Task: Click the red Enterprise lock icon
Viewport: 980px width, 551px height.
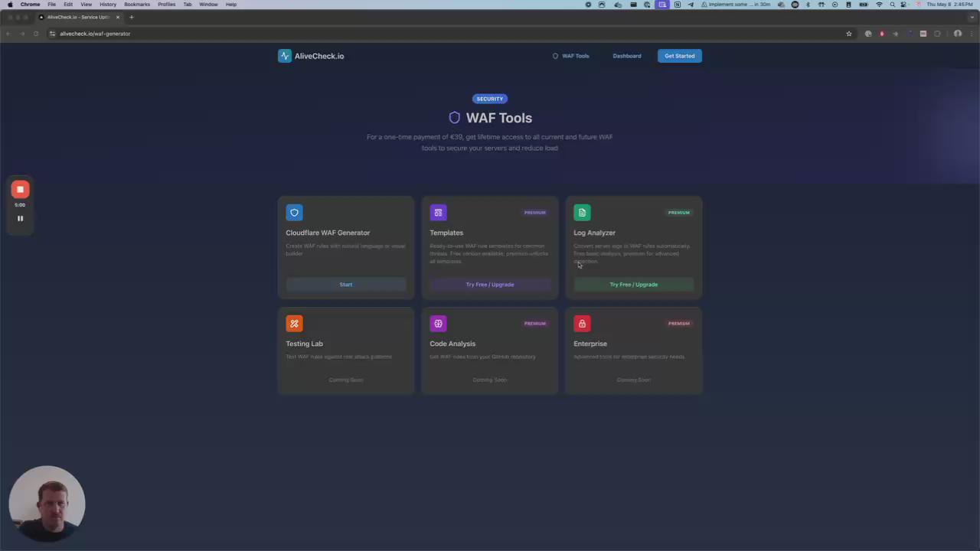Action: tap(582, 324)
